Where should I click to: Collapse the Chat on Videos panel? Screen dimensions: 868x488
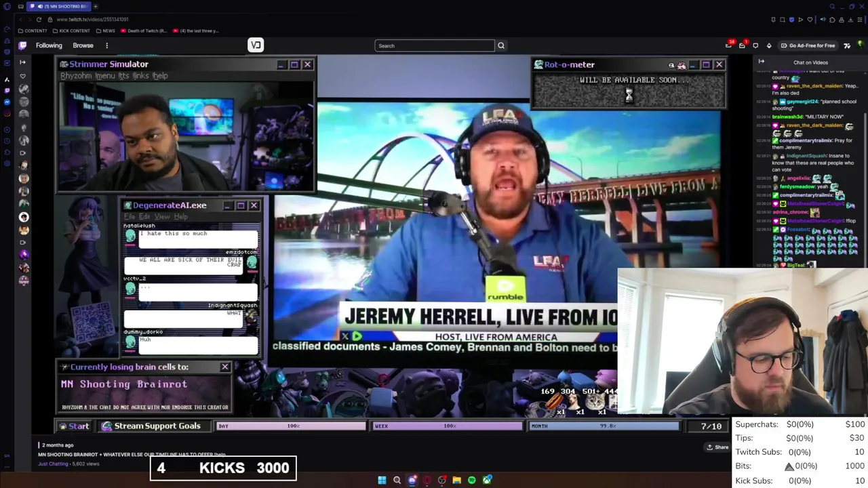click(761, 62)
